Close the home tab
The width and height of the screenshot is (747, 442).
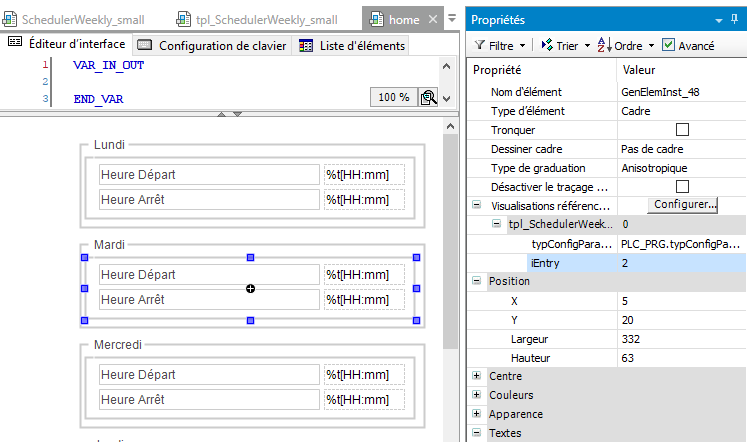[433, 19]
